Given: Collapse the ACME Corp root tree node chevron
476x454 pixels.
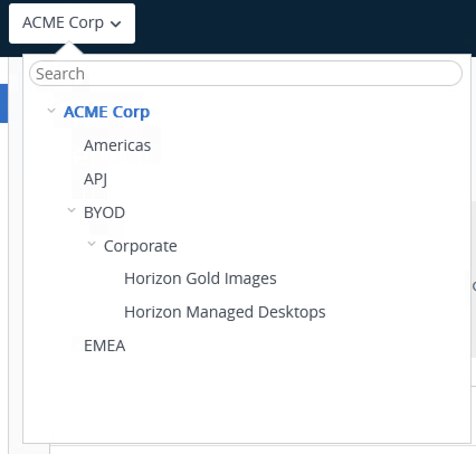Looking at the screenshot, I should (51, 111).
